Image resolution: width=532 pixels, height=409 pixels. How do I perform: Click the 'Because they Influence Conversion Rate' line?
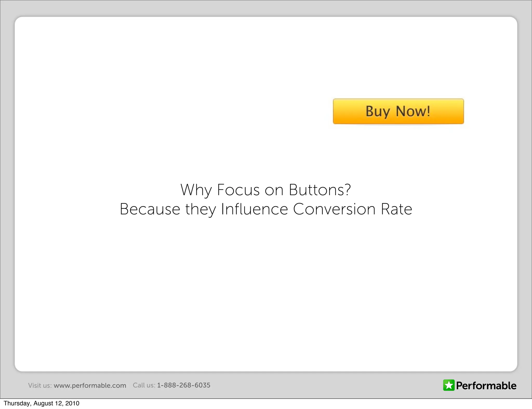(266, 209)
